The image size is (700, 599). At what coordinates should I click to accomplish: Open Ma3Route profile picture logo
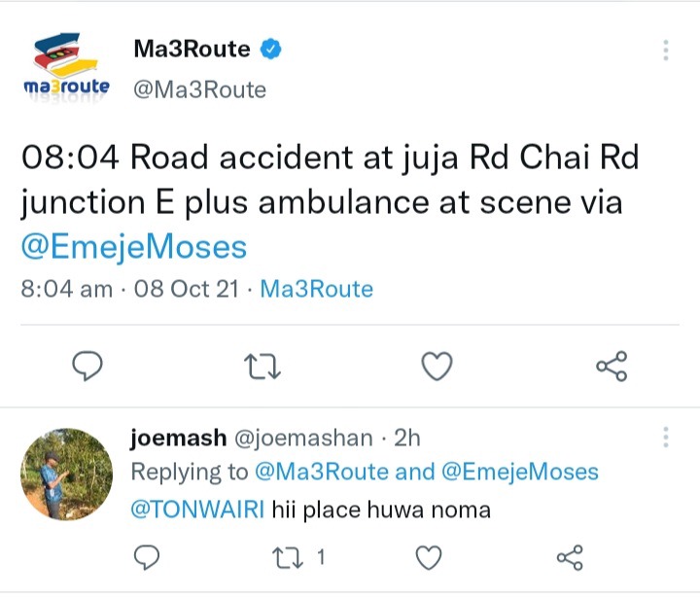tap(66, 66)
